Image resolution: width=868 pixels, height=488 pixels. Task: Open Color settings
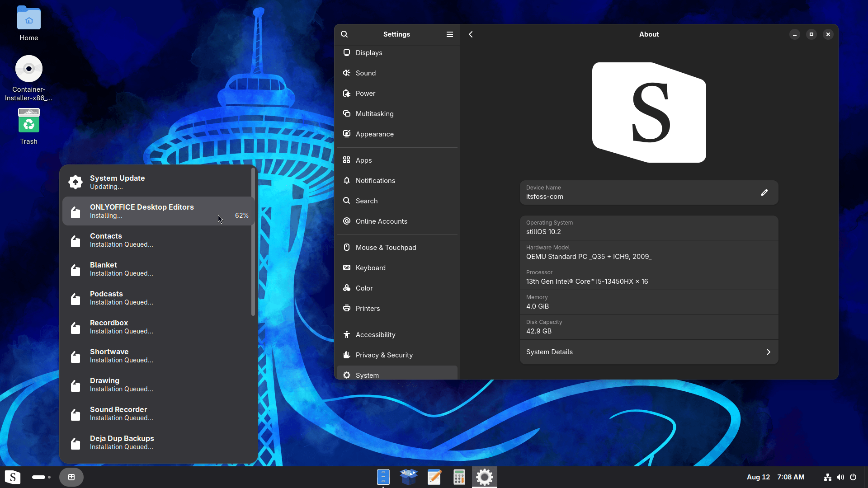pyautogui.click(x=397, y=288)
